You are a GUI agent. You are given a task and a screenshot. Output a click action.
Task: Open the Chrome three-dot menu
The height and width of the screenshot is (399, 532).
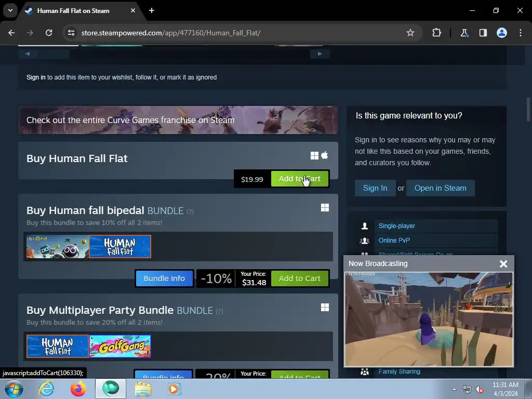(521, 33)
